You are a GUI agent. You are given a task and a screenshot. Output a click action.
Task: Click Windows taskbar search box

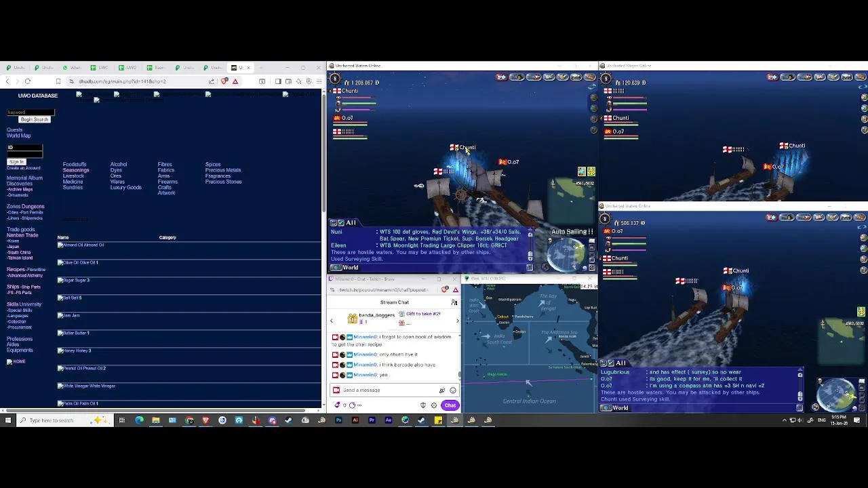tap(64, 420)
